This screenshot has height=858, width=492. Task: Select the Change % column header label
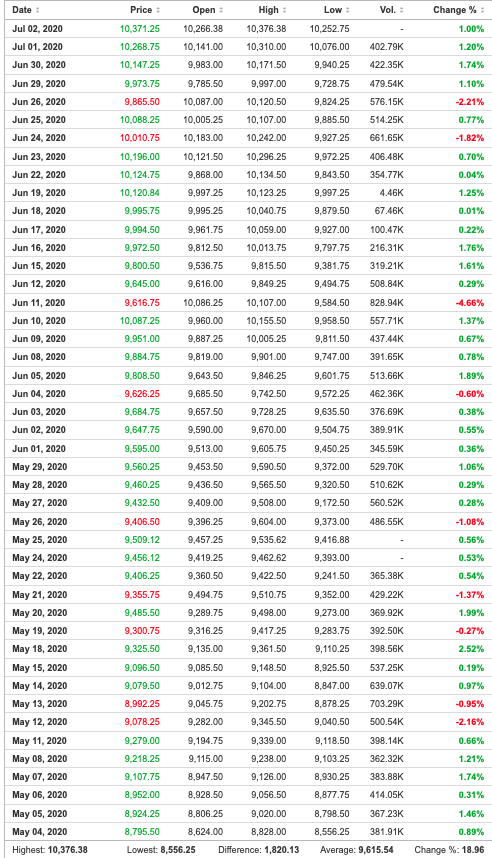pos(455,10)
